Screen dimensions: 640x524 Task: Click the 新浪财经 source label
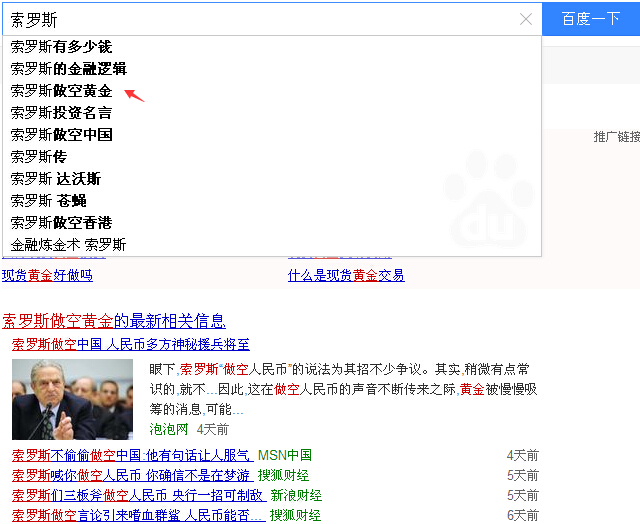[x=296, y=495]
